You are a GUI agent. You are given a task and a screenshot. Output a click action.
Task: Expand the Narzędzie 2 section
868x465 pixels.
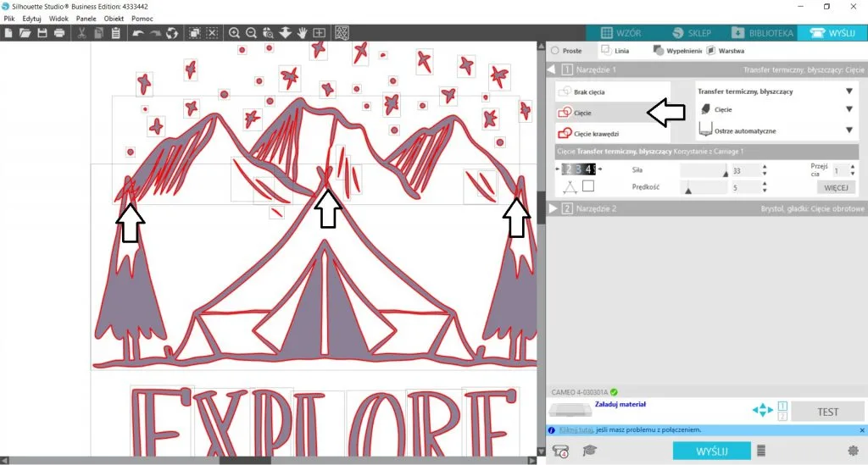tap(553, 208)
